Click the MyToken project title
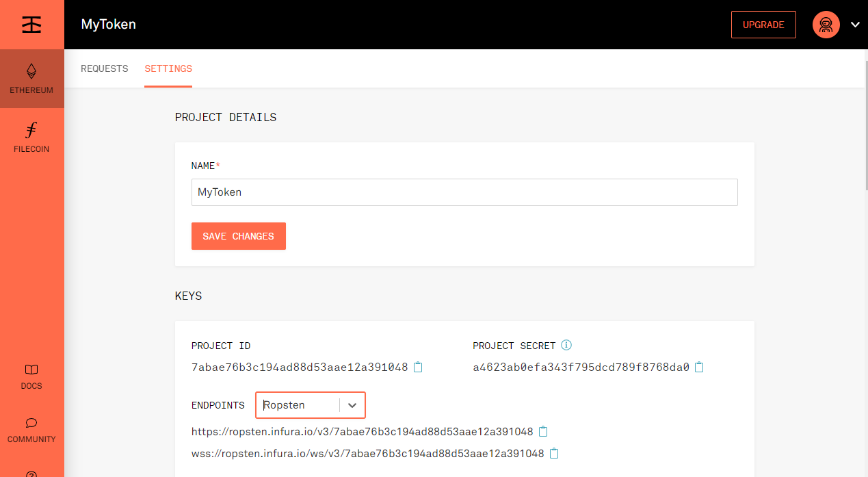This screenshot has width=868, height=477. (109, 24)
